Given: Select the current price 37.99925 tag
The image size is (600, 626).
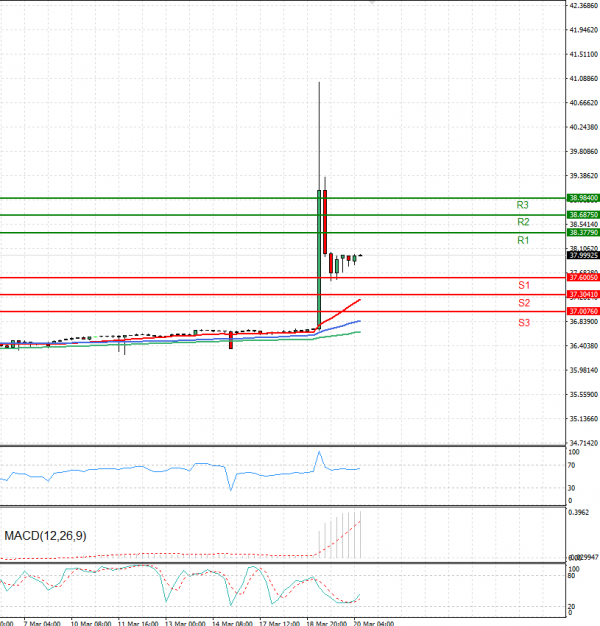Looking at the screenshot, I should pyautogui.click(x=583, y=255).
